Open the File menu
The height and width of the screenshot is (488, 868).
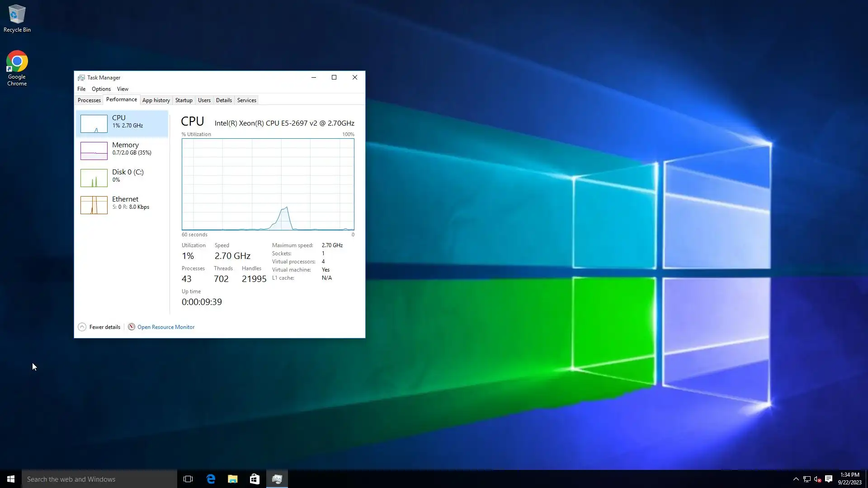81,89
